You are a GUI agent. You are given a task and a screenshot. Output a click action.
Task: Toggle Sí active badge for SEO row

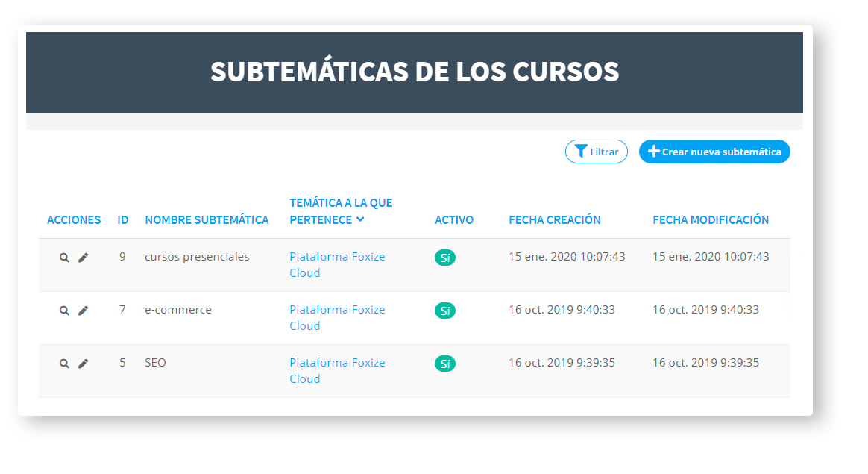pos(445,364)
